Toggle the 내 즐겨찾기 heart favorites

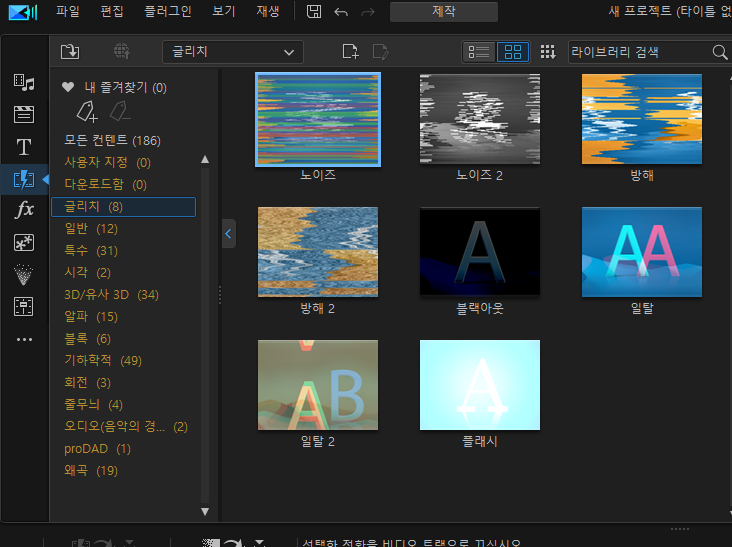click(68, 87)
